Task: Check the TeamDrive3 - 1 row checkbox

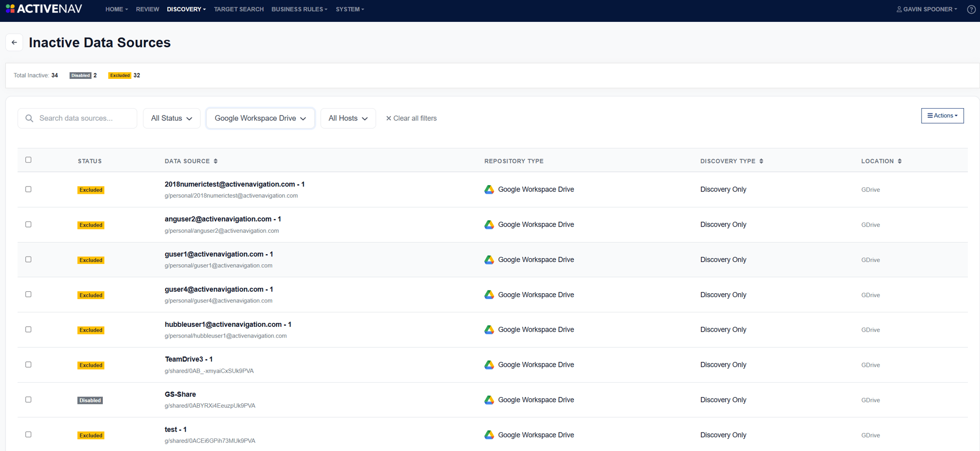Action: tap(28, 364)
